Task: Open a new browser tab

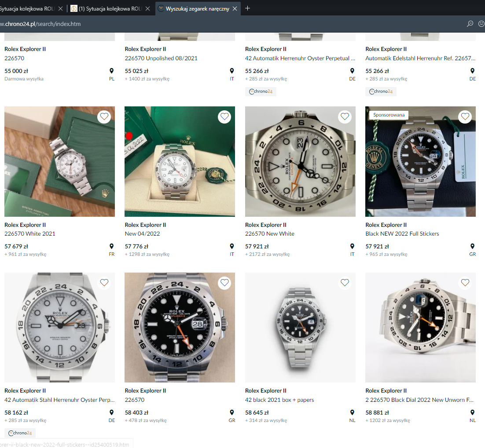Action: (247, 8)
